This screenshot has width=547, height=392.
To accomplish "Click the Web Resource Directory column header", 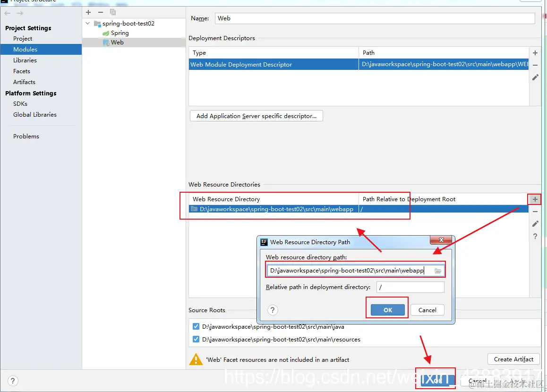I will coord(274,199).
